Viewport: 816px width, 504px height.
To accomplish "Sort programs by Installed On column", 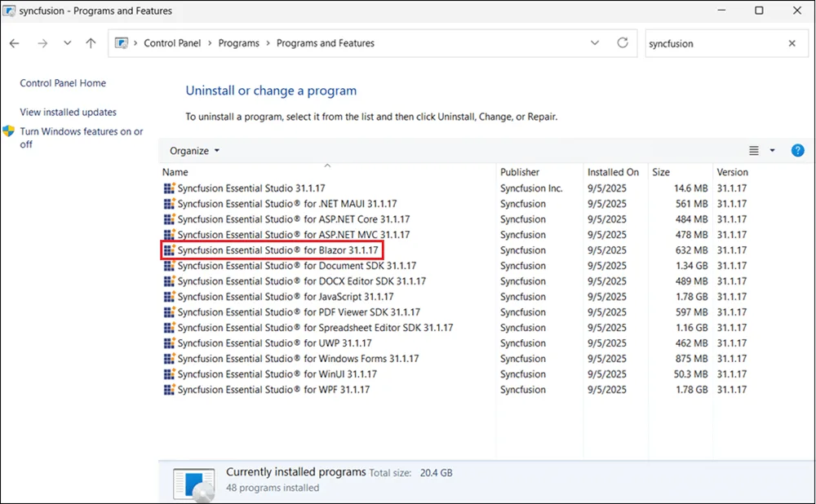I will point(613,172).
